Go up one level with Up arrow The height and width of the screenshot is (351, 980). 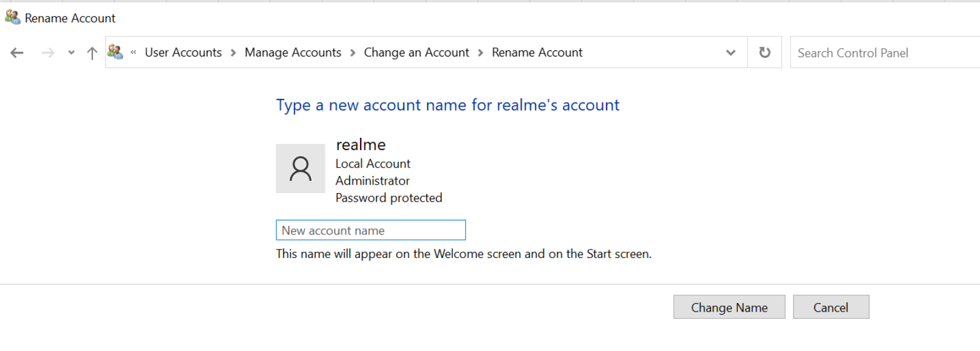coord(92,53)
